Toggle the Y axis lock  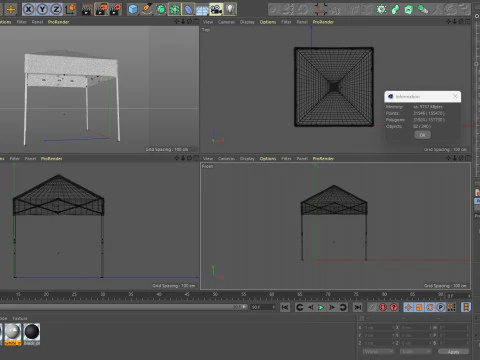[x=42, y=9]
